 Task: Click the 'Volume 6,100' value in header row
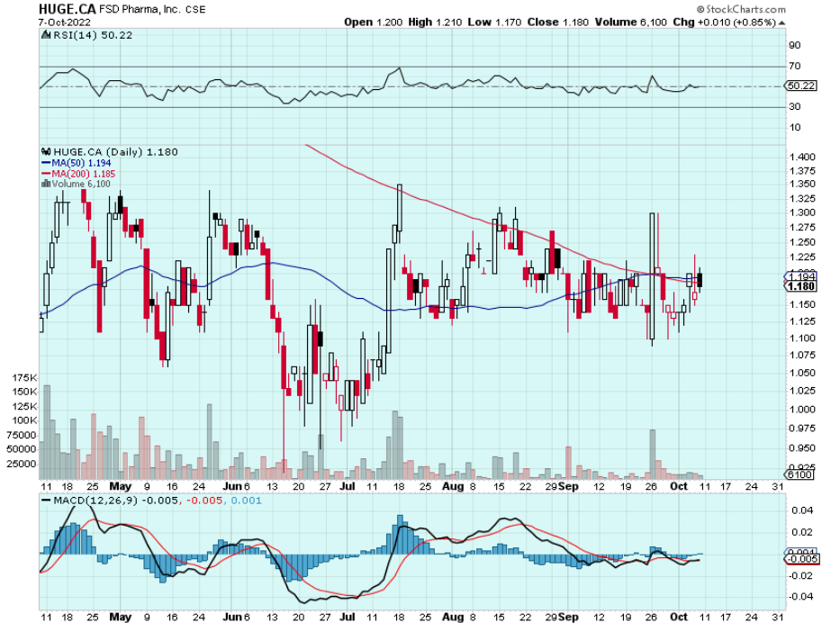coord(630,23)
